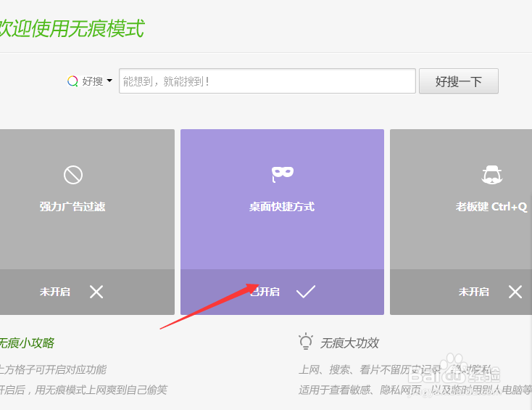Click the mask icon on 桌面快捷方式
532x410 pixels.
coord(282,174)
